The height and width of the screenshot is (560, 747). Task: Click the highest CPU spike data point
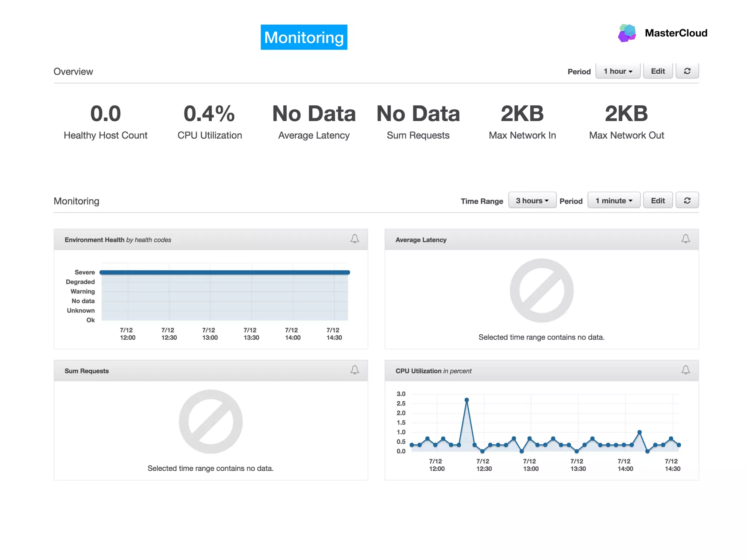[x=467, y=400]
